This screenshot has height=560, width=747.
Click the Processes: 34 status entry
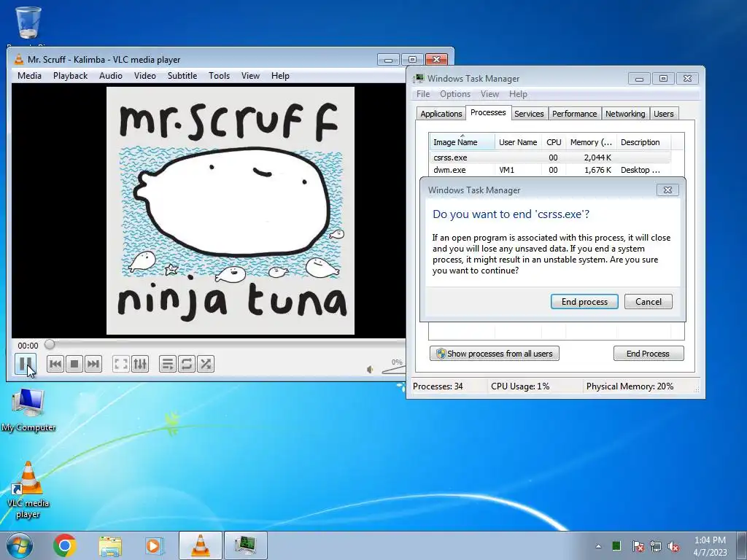[438, 386]
